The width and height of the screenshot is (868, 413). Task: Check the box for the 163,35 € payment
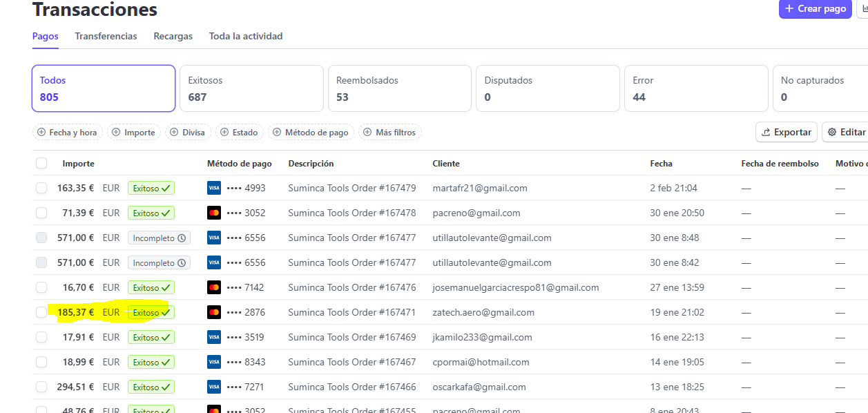tap(41, 188)
